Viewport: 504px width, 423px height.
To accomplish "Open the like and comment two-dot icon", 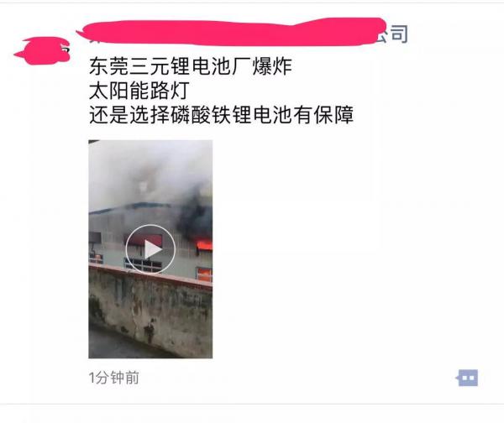I will [467, 378].
